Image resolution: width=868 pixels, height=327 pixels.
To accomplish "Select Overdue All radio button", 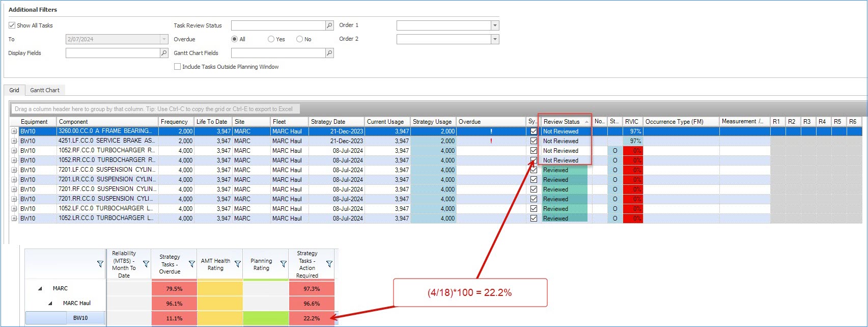I will pyautogui.click(x=235, y=39).
